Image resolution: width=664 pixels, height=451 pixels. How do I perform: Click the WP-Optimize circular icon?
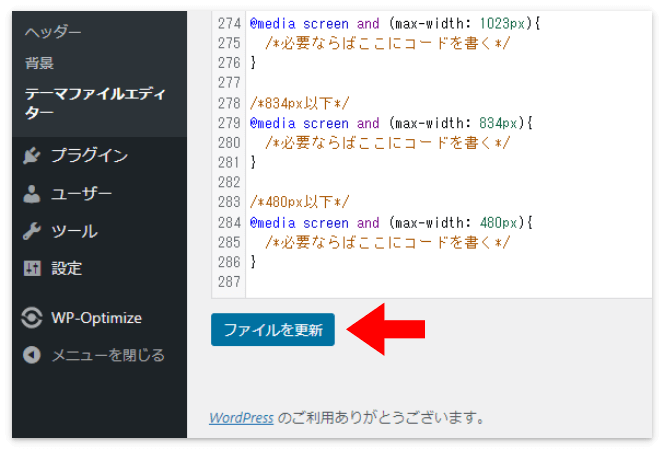click(x=32, y=318)
